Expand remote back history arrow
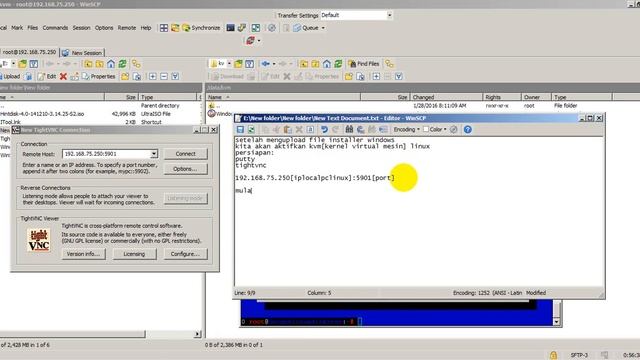Screen dimensions: 640x360 (x=274, y=64)
